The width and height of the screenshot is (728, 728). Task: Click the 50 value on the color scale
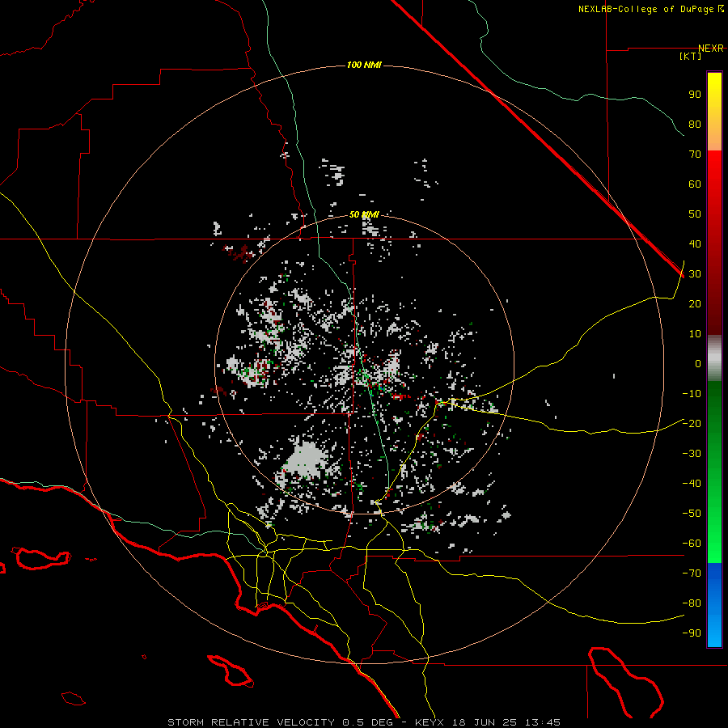pos(695,214)
